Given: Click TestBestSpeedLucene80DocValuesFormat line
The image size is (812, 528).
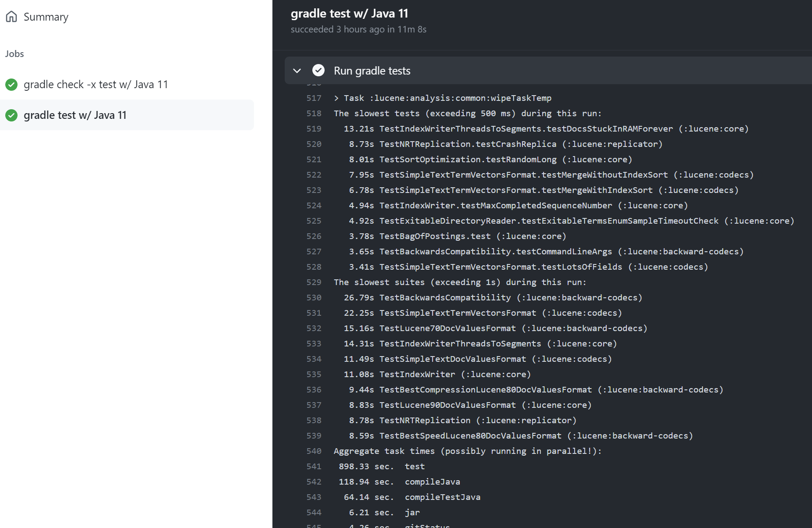Looking at the screenshot, I should click(521, 436).
